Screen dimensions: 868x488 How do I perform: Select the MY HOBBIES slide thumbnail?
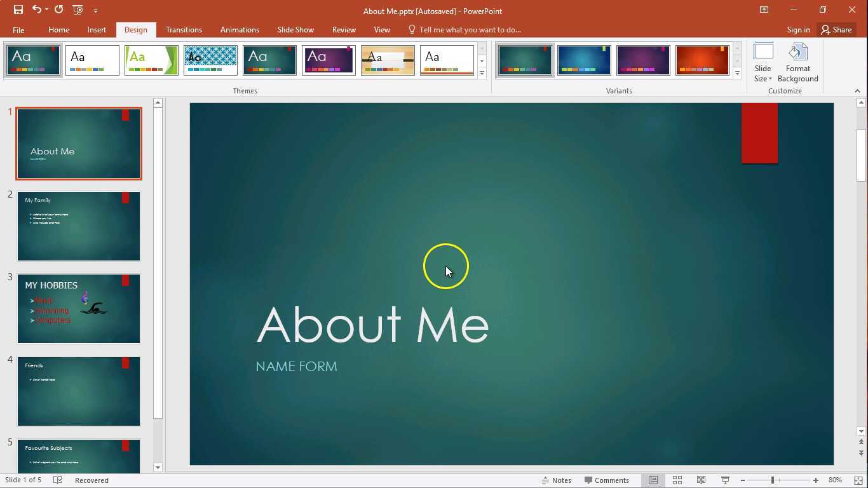pos(78,308)
